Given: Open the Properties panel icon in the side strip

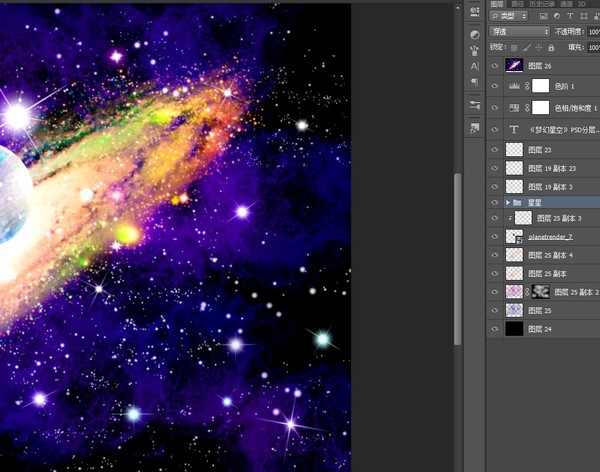Looking at the screenshot, I should (474, 11).
